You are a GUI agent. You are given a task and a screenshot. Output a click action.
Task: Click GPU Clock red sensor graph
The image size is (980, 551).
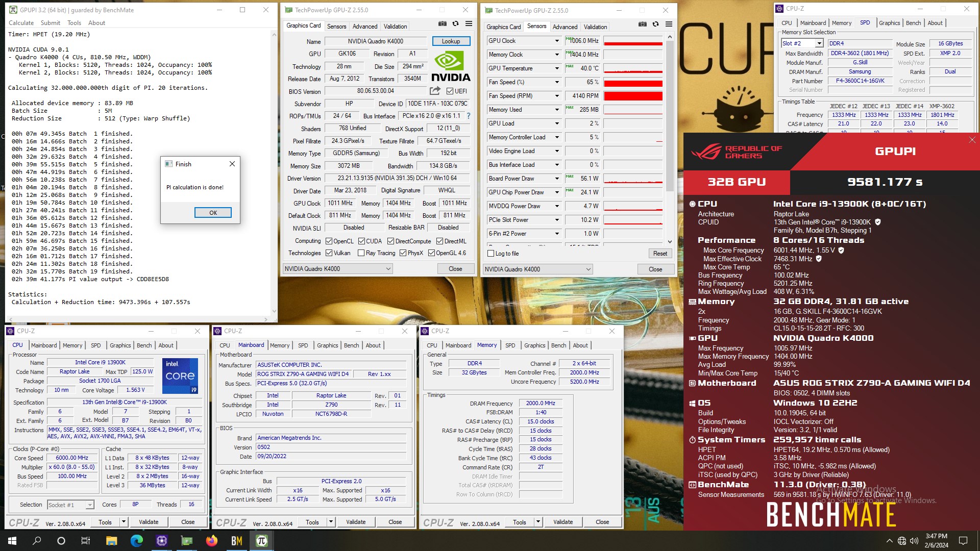pyautogui.click(x=633, y=41)
